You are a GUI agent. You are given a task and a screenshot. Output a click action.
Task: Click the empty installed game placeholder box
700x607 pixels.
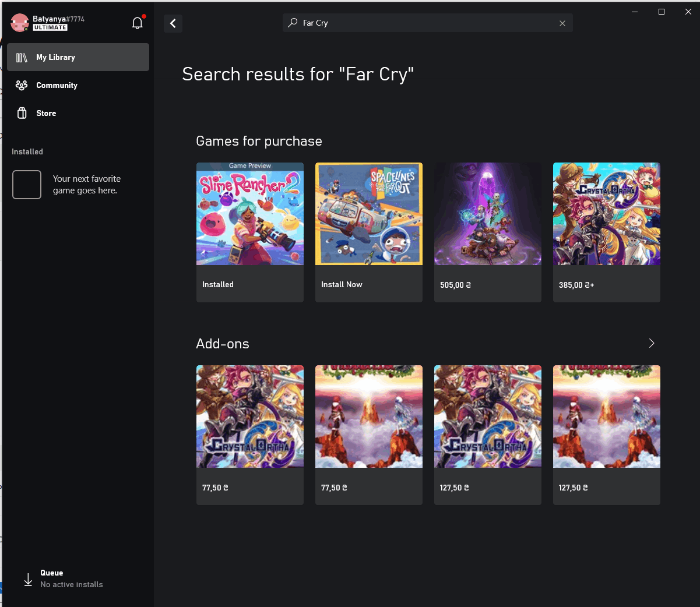click(x=27, y=185)
